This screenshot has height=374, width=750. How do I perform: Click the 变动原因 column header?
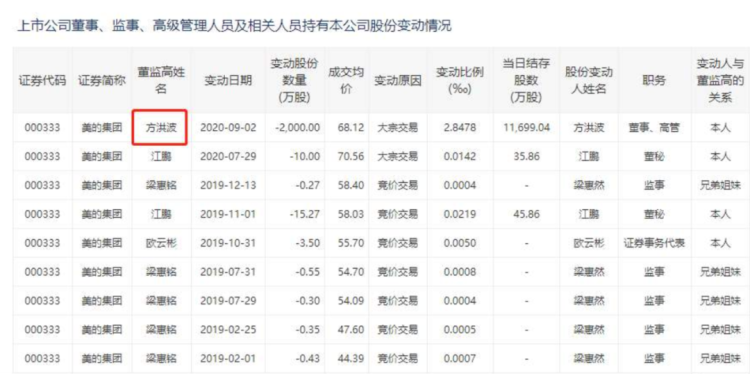coord(397,80)
